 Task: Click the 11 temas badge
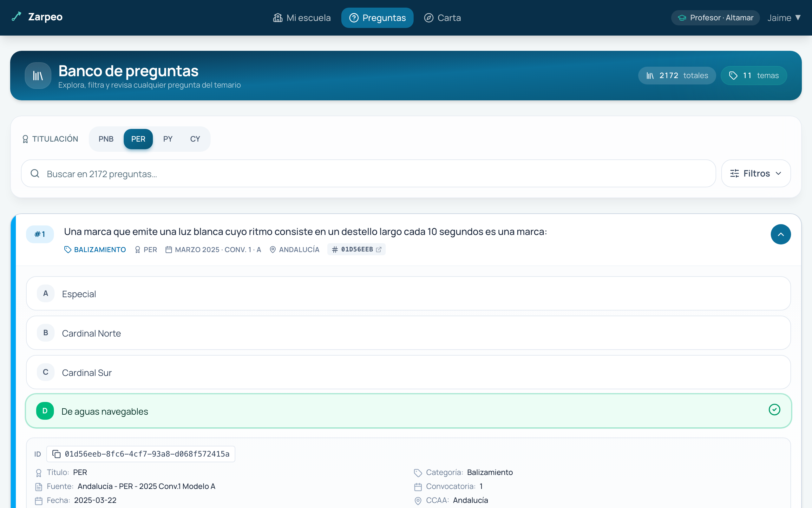754,76
